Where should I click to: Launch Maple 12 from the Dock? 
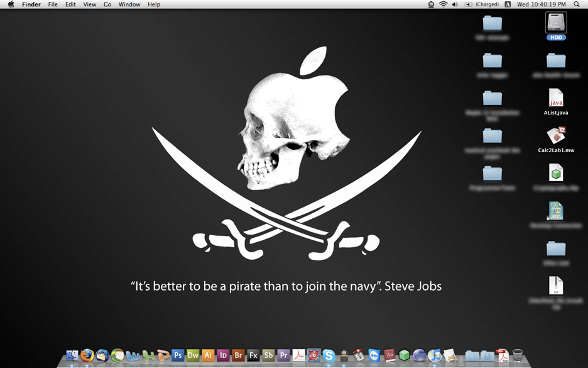(x=314, y=355)
